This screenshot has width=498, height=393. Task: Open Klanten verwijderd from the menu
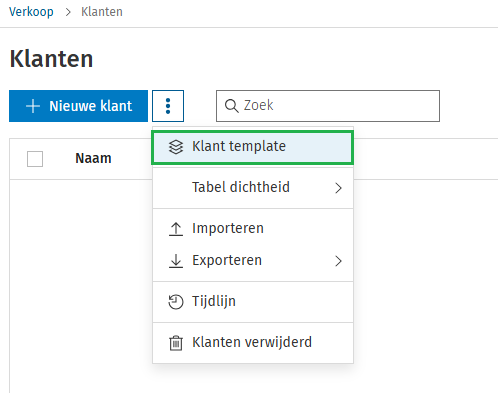[x=253, y=343]
